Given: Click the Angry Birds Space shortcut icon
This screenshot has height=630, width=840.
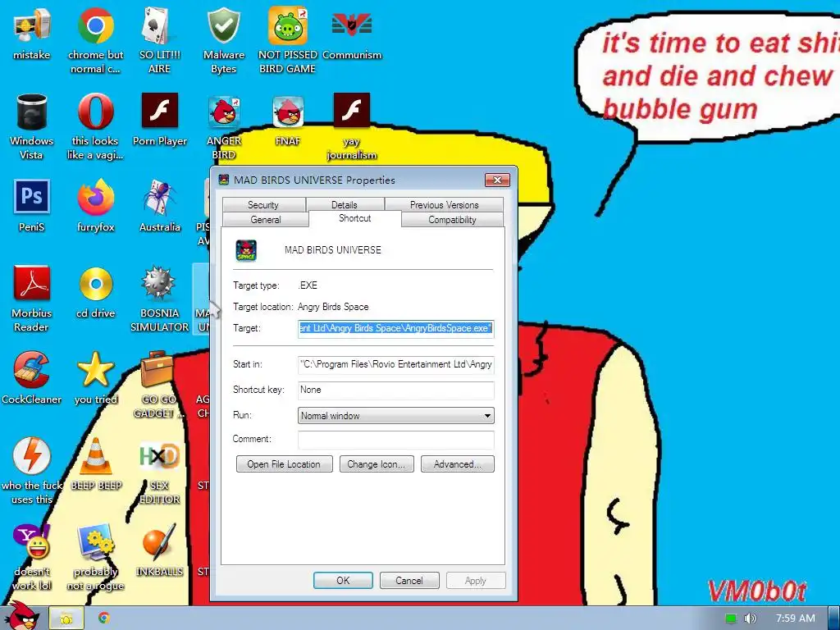Looking at the screenshot, I should point(246,250).
